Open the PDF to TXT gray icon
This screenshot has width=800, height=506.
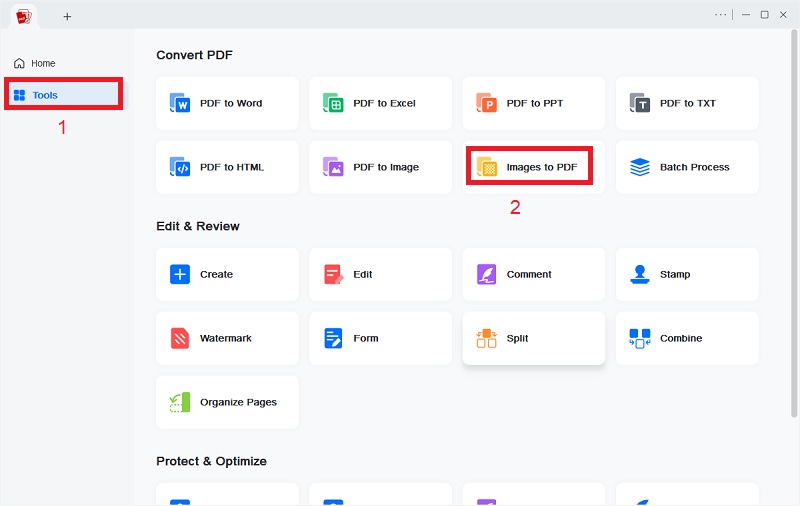[640, 103]
